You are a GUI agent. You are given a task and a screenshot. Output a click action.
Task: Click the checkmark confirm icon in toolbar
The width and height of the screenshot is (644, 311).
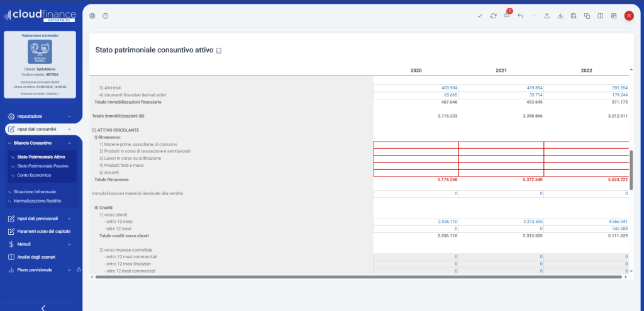pyautogui.click(x=480, y=16)
